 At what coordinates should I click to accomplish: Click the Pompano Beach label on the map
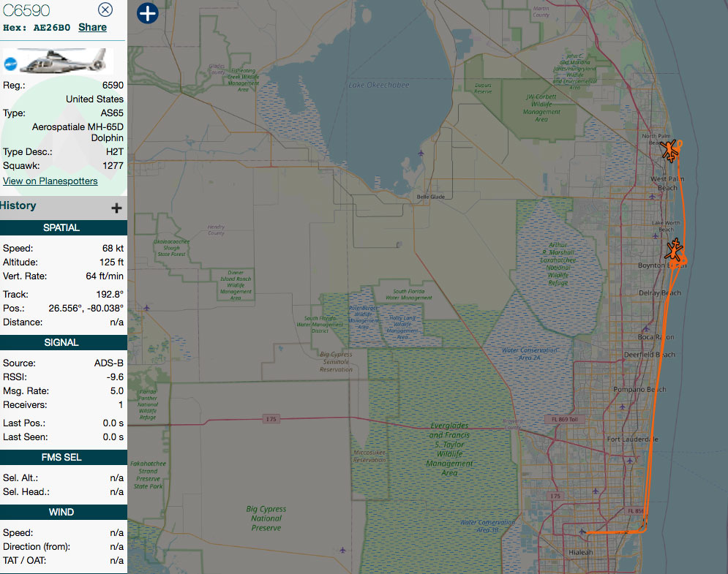(x=639, y=389)
